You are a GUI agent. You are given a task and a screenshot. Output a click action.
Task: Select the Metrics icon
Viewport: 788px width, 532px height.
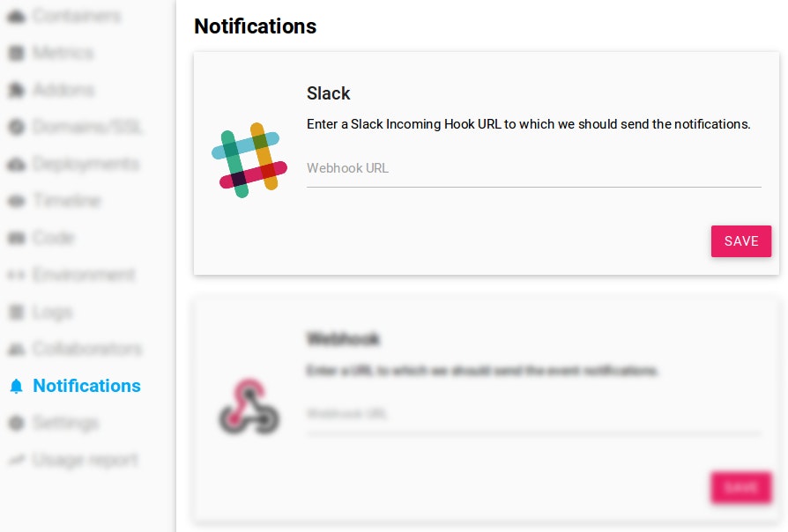pyautogui.click(x=18, y=53)
